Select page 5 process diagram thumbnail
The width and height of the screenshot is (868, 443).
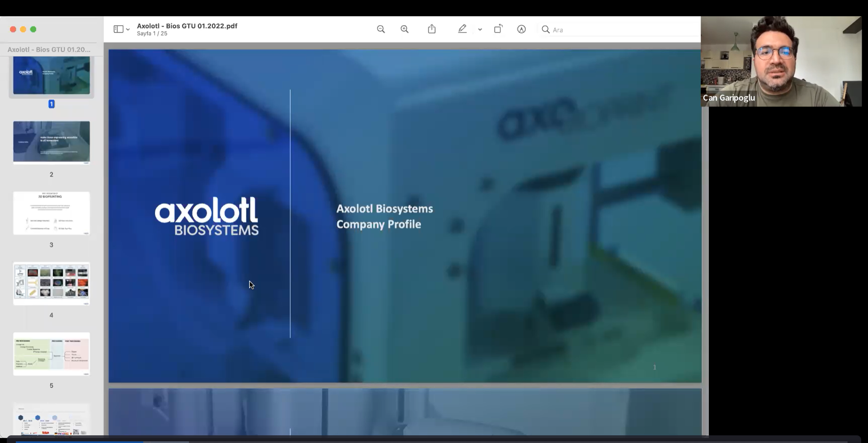click(52, 354)
